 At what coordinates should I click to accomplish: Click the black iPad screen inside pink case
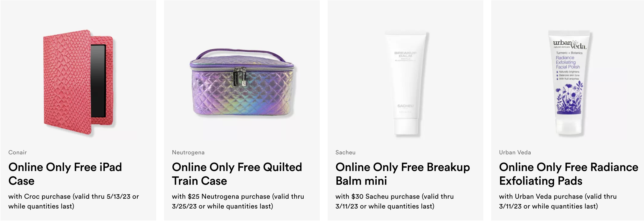tap(98, 81)
